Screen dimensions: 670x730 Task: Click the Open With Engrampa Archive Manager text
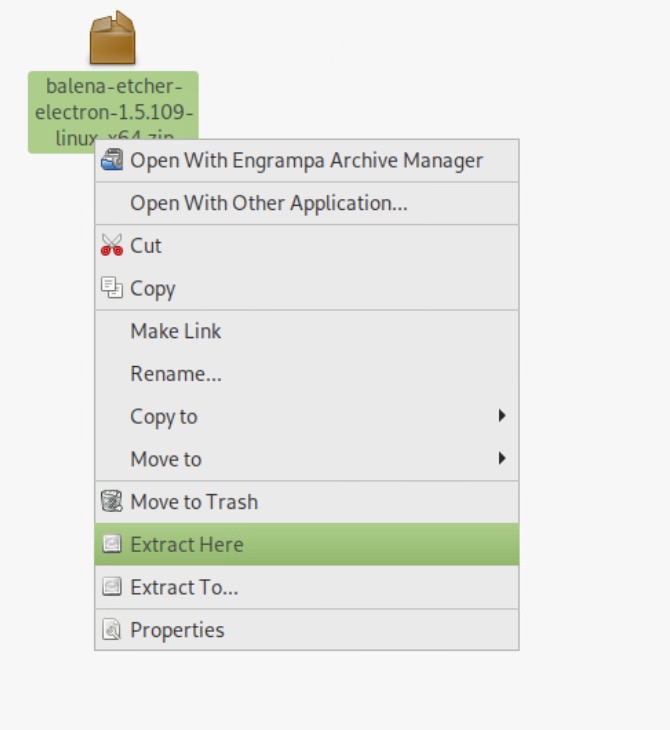click(306, 161)
